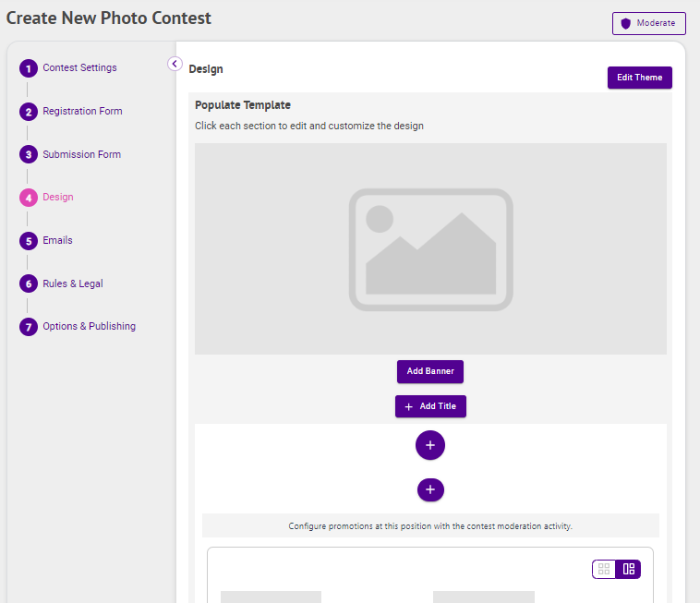This screenshot has height=603, width=700.
Task: Click the step 1 number circle
Action: click(29, 68)
